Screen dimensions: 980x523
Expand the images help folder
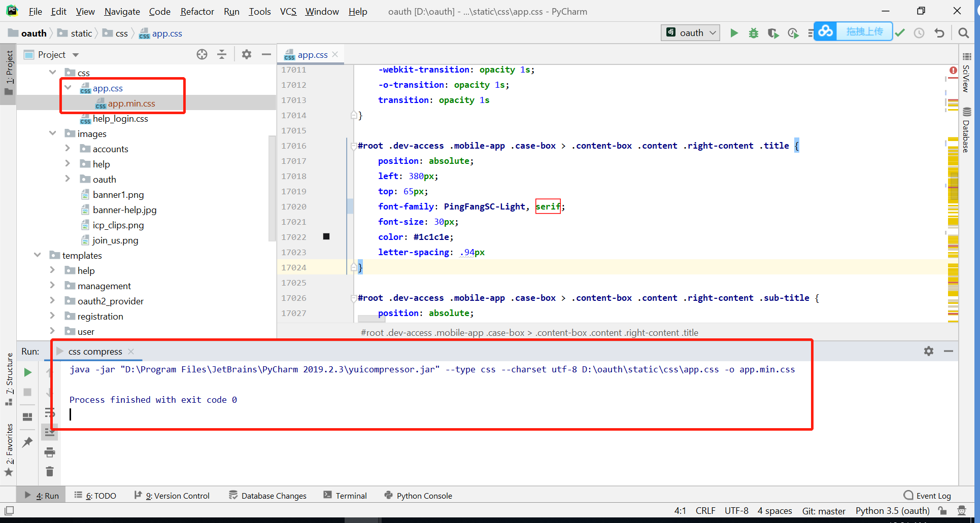pyautogui.click(x=67, y=164)
